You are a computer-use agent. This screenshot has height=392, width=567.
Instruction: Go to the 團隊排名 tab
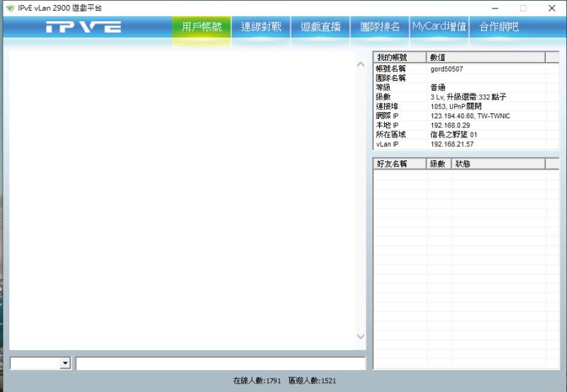380,27
